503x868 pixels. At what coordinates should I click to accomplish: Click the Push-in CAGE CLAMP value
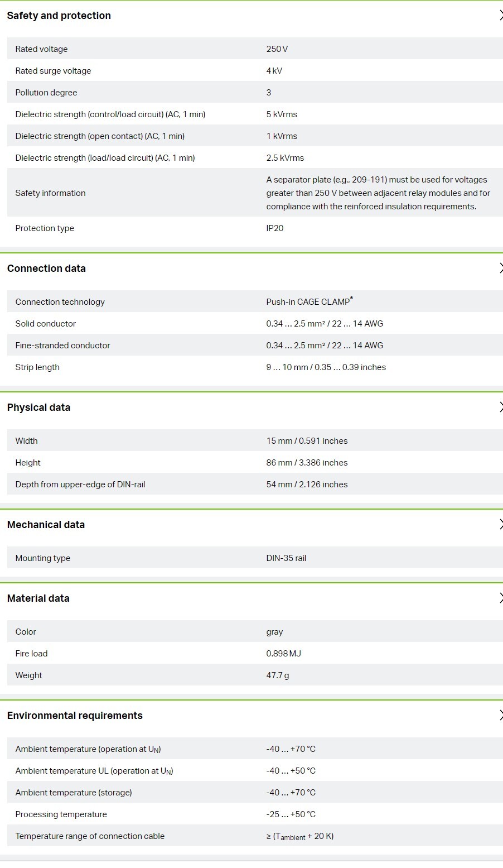click(x=309, y=301)
